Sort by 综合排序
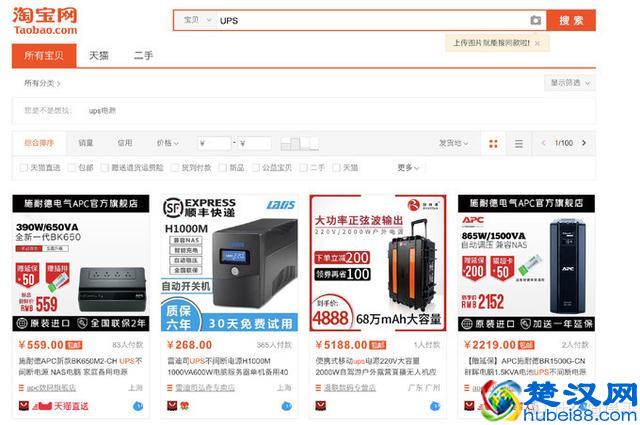 (39, 143)
